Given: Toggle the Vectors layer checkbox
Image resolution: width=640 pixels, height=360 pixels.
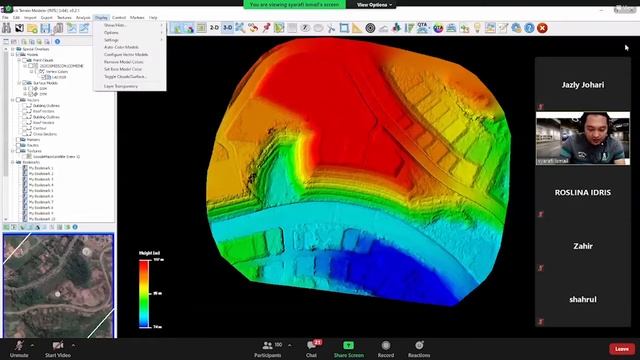Looking at the screenshot, I should pyautogui.click(x=18, y=100).
